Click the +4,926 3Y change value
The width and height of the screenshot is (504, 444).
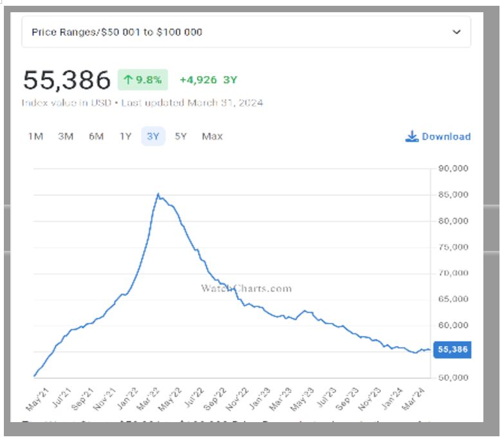[208, 80]
